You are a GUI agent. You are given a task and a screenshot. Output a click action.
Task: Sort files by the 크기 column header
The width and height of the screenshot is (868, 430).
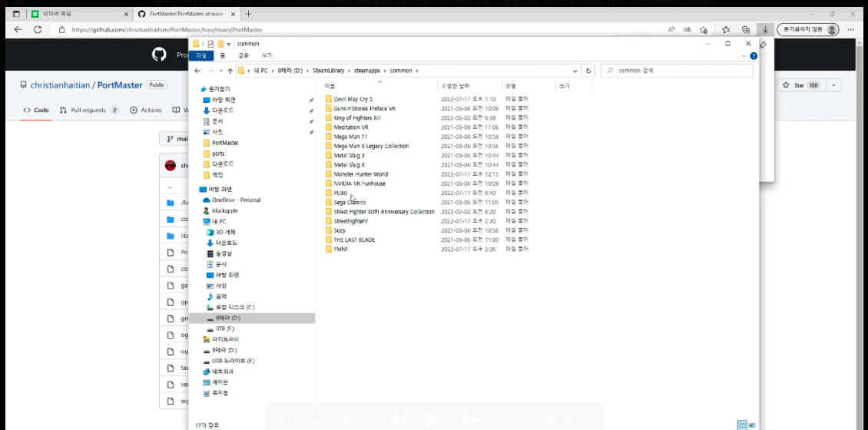574,86
